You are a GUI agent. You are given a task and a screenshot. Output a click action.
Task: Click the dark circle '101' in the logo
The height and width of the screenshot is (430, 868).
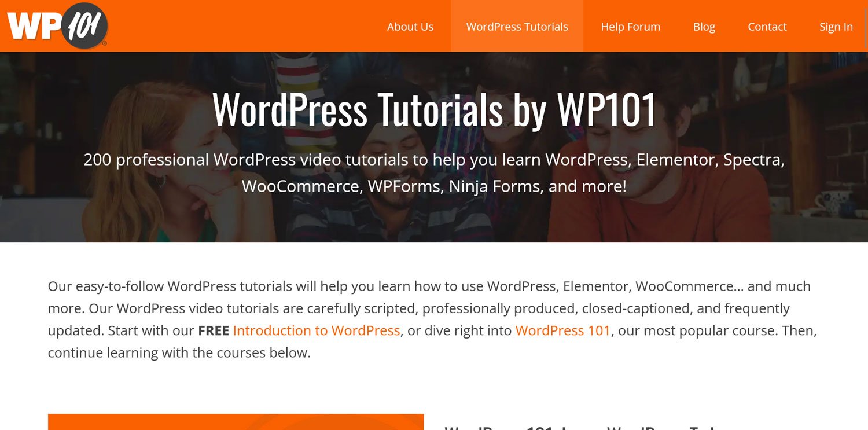(x=84, y=26)
